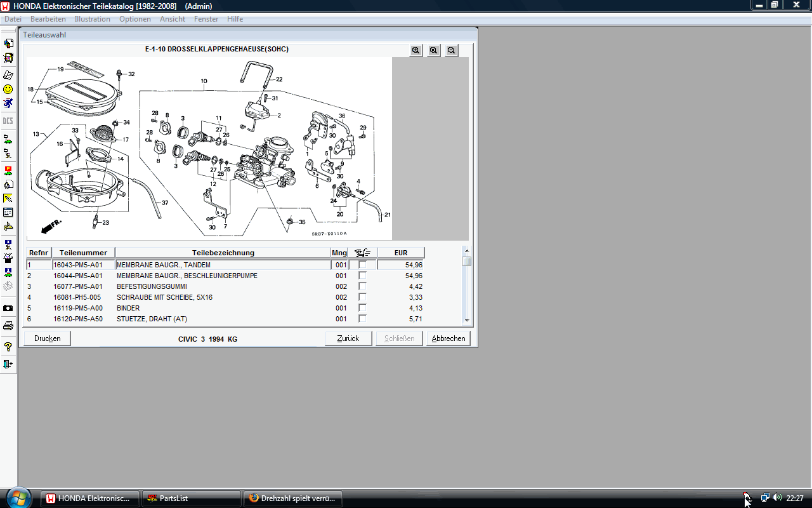Image resolution: width=812 pixels, height=508 pixels.
Task: Click the Zurück button
Action: click(348, 338)
